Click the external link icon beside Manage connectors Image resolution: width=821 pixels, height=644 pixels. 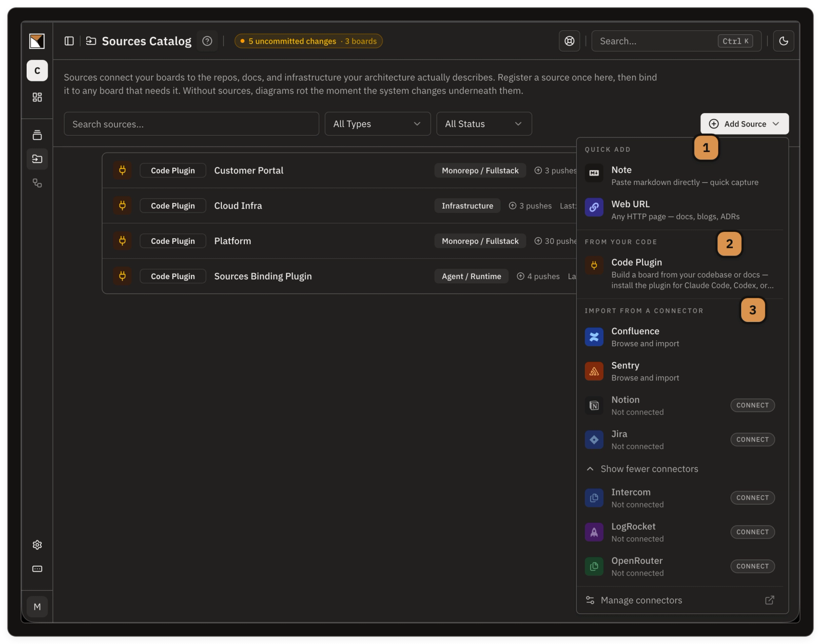[x=770, y=600]
